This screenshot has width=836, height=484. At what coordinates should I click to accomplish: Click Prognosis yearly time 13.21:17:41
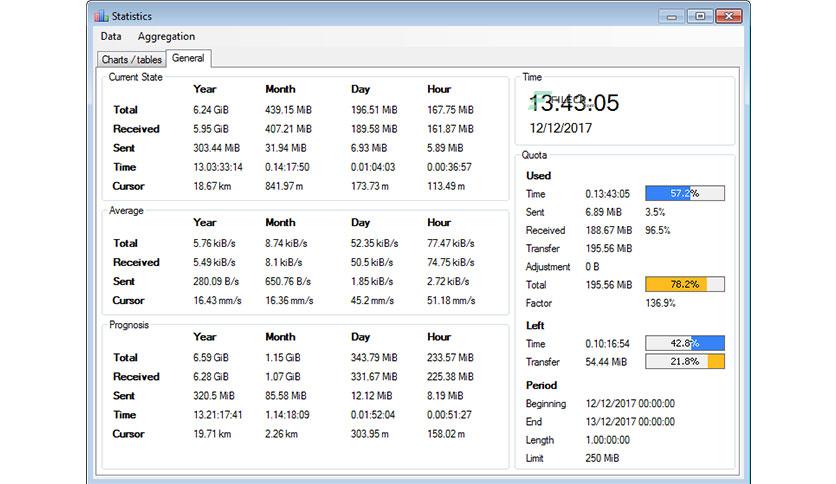(218, 415)
